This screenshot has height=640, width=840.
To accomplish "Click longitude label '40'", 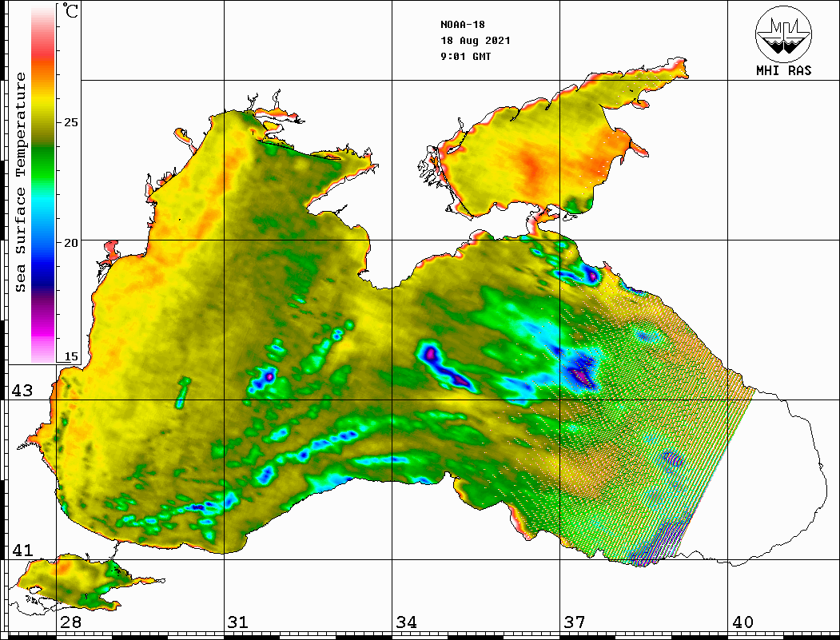I will coord(742,622).
